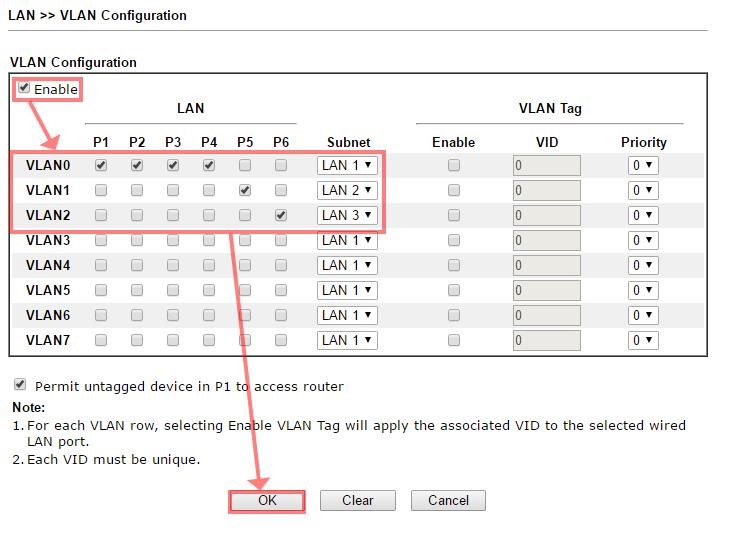Enable VLAN Tag for VLAN0
Image resolution: width=733 pixels, height=553 pixels.
tap(454, 165)
